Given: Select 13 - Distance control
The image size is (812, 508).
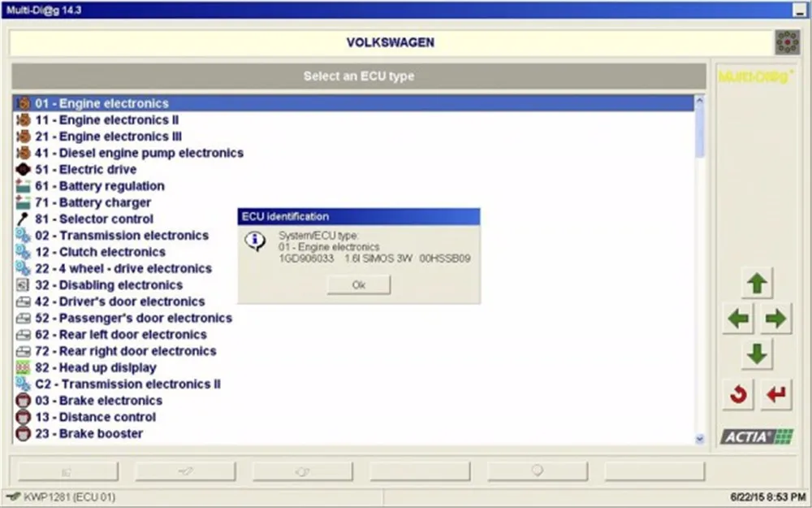Looking at the screenshot, I should (x=354, y=417).
